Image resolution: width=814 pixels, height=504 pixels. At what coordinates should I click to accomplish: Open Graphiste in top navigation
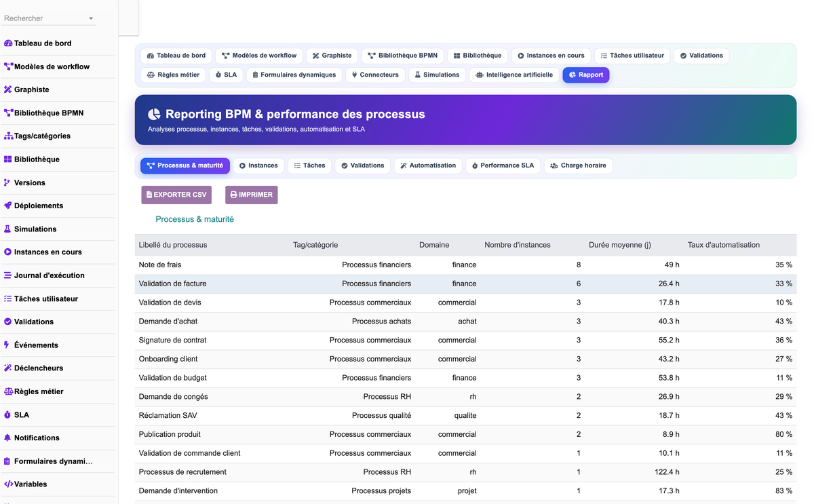click(332, 56)
